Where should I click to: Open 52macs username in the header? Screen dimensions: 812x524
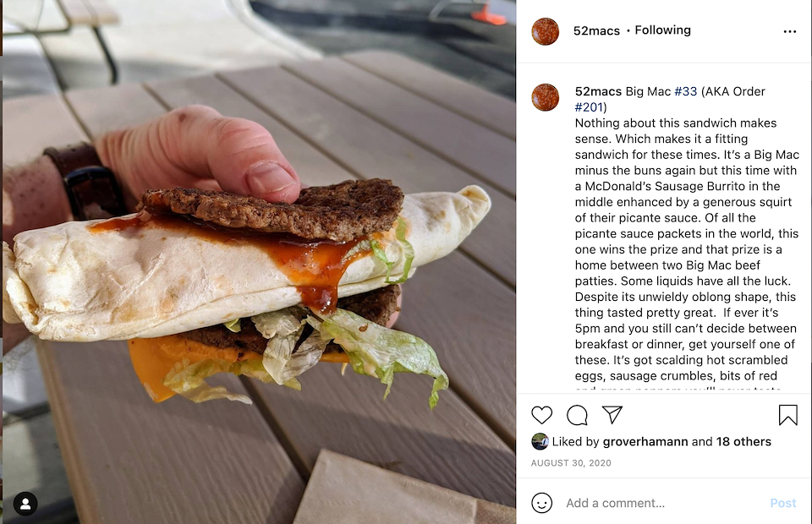596,30
